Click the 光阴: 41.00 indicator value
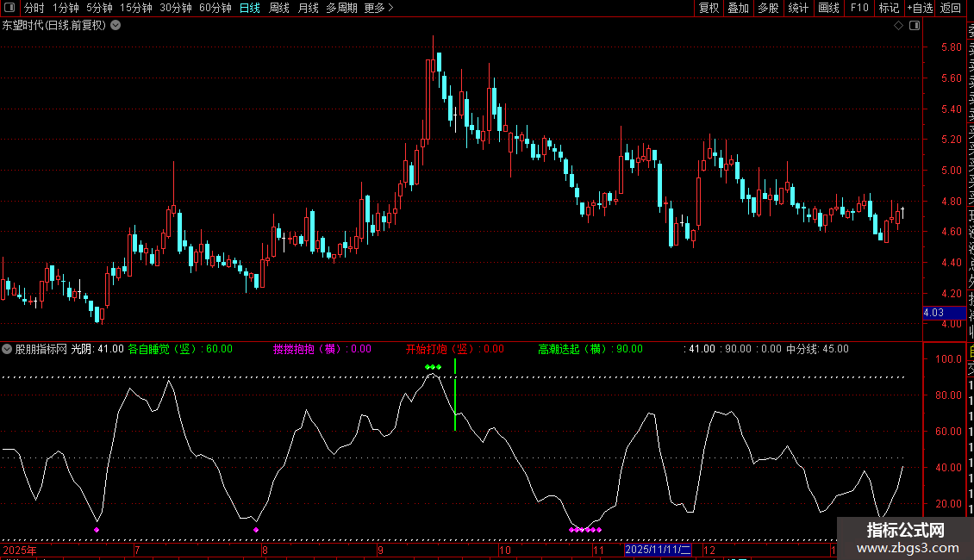 97,349
